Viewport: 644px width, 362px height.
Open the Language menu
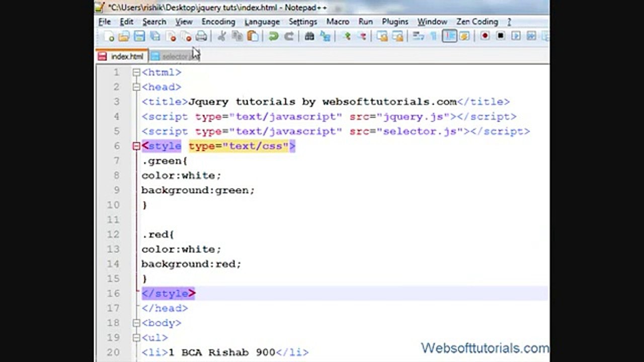pos(262,22)
